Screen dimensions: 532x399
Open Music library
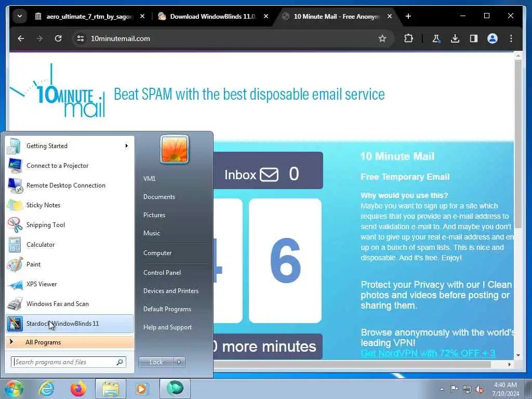point(152,233)
